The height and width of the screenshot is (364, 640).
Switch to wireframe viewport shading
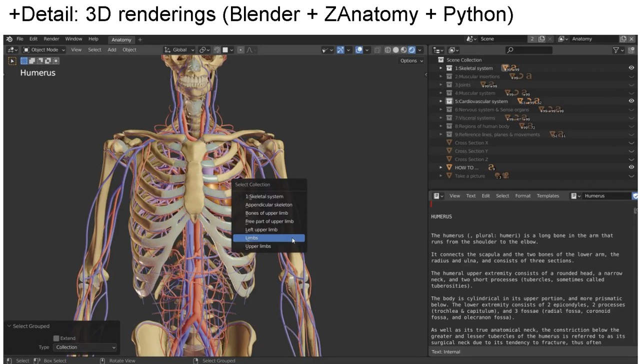388,50
